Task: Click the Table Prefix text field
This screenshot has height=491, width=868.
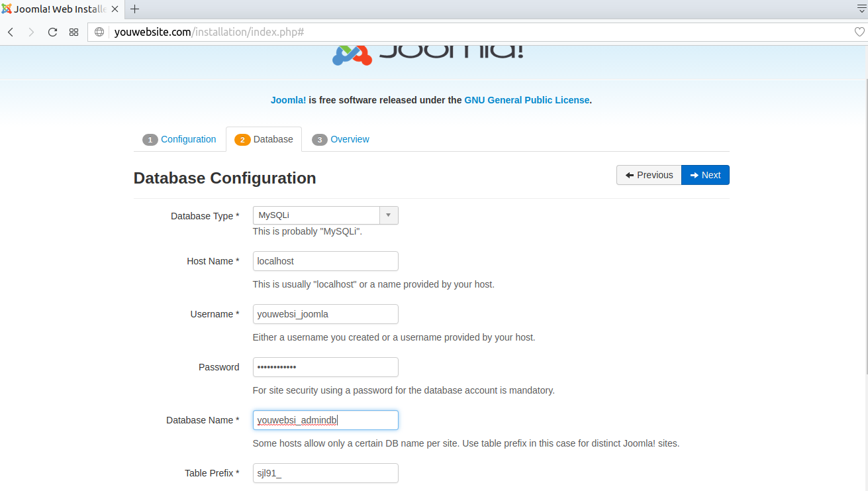Action: coord(325,473)
